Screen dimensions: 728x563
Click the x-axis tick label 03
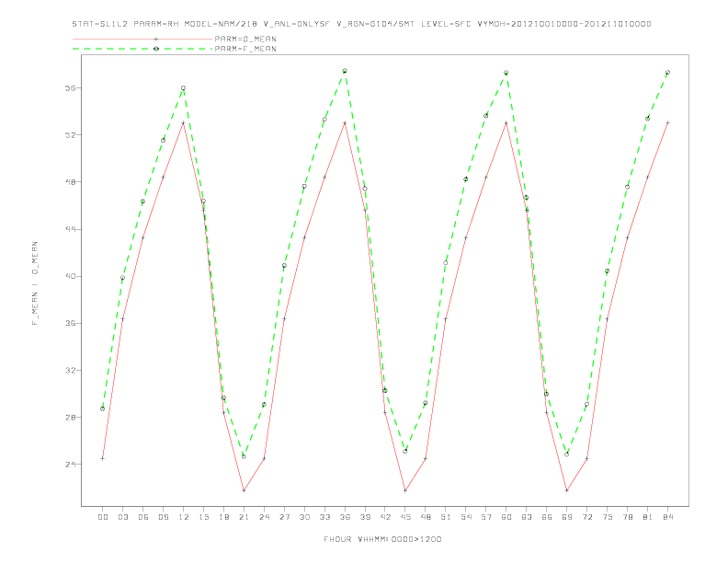122,517
